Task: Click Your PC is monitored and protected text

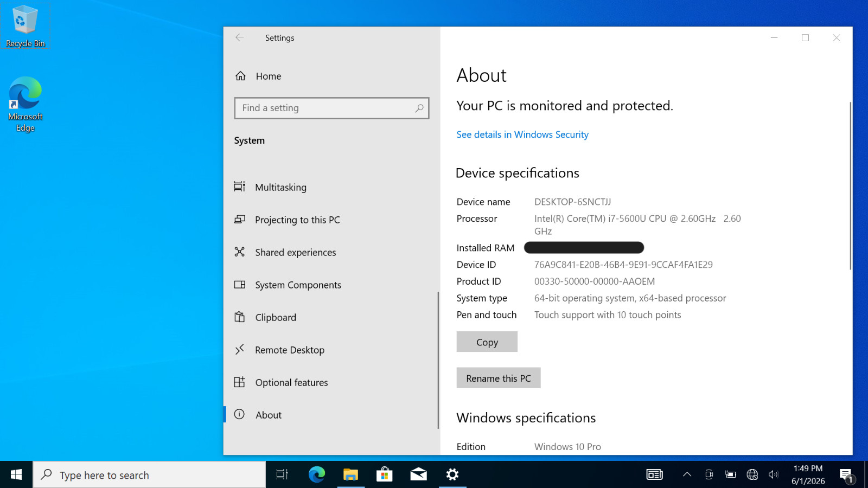Action: 564,106
